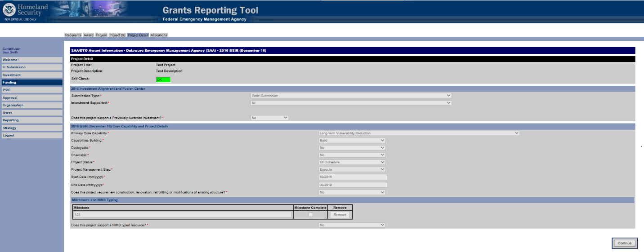The width and height of the screenshot is (644, 252).
Task: Open the Project Management Step dropdown
Action: pyautogui.click(x=352, y=169)
